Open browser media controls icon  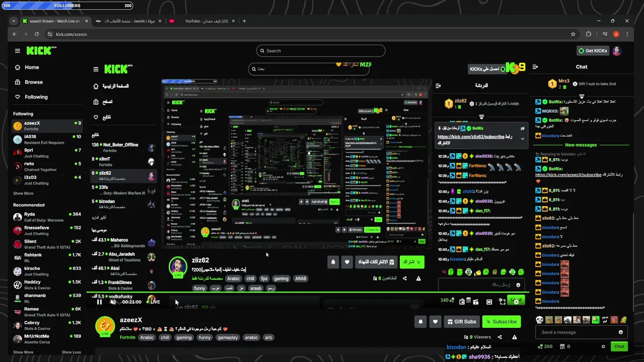pyautogui.click(x=605, y=34)
